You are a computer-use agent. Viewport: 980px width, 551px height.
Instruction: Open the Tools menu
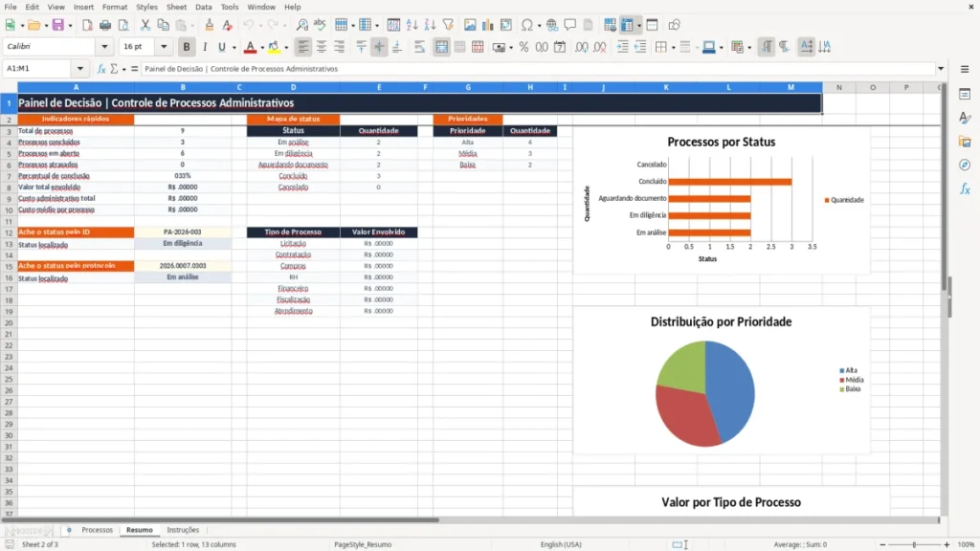pyautogui.click(x=230, y=7)
